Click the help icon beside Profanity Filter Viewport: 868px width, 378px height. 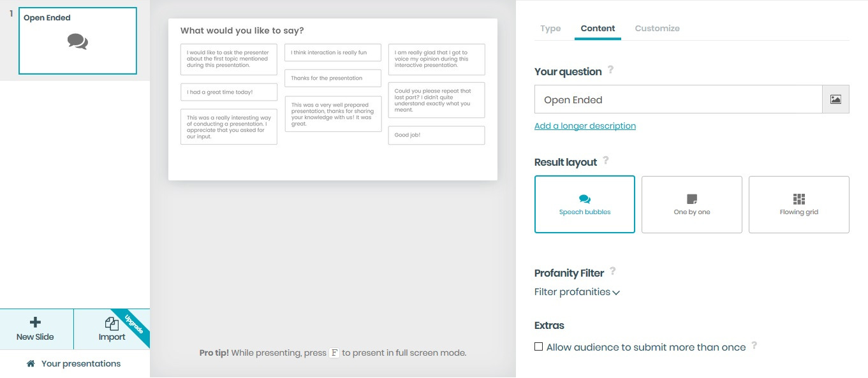[613, 272]
